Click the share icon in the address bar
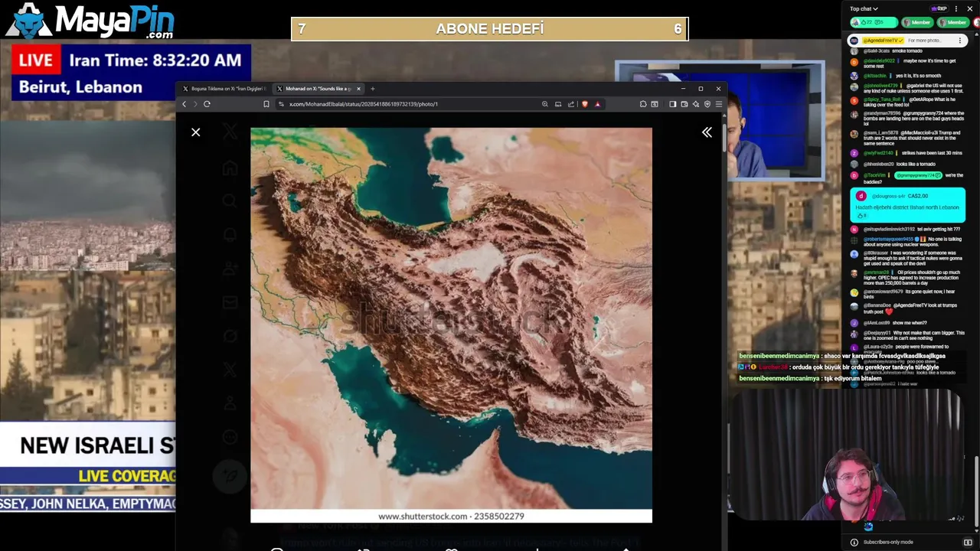Screen dimensions: 980x551 click(571, 104)
